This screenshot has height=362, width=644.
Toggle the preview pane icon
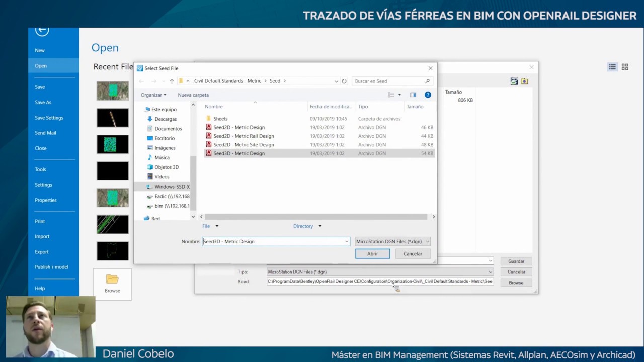tap(413, 95)
